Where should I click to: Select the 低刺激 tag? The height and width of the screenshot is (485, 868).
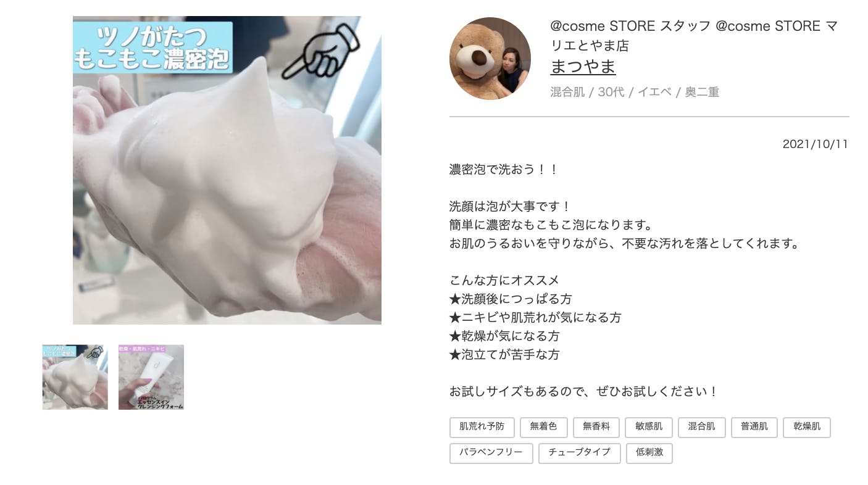click(649, 453)
